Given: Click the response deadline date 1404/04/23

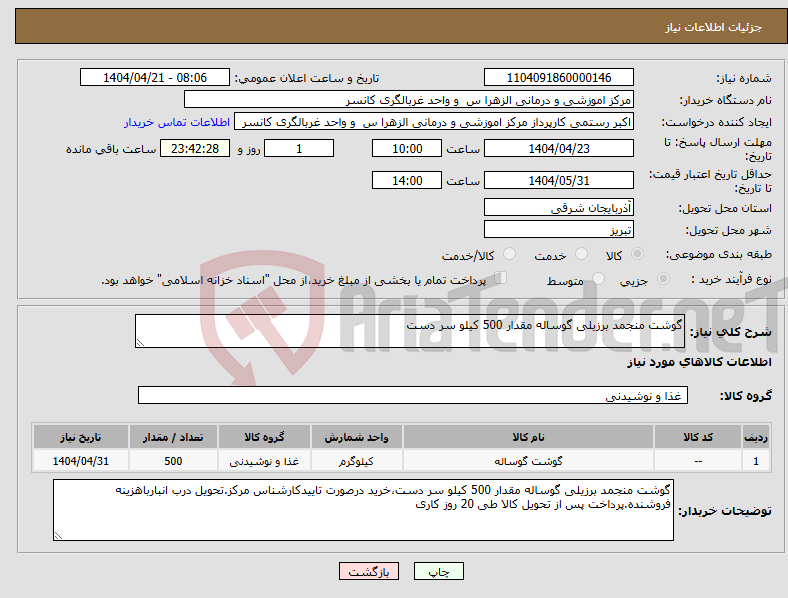Looking at the screenshot, I should [x=558, y=148].
